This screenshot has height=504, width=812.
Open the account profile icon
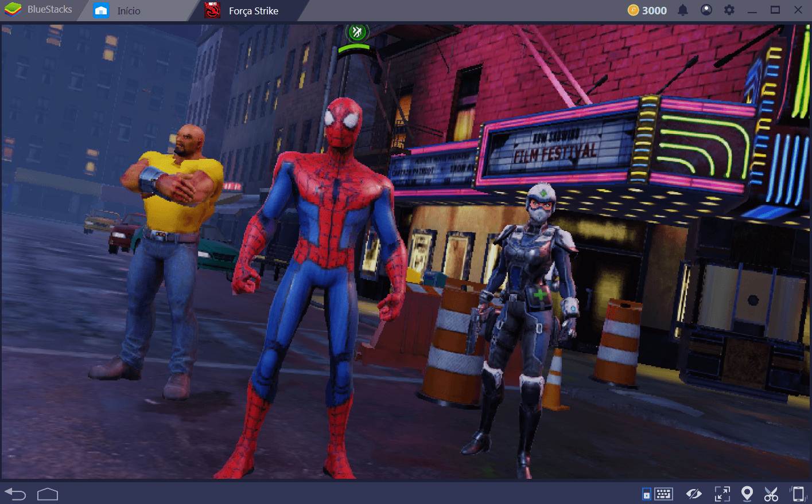[x=706, y=10]
